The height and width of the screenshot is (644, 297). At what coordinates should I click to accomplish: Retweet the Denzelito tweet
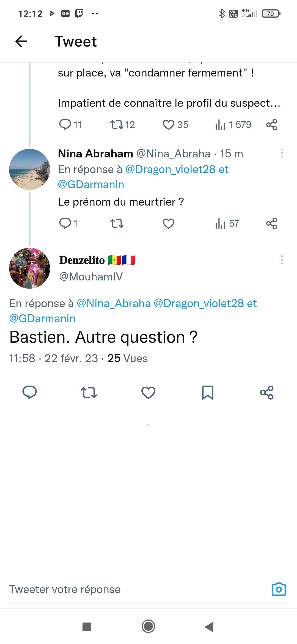(89, 392)
